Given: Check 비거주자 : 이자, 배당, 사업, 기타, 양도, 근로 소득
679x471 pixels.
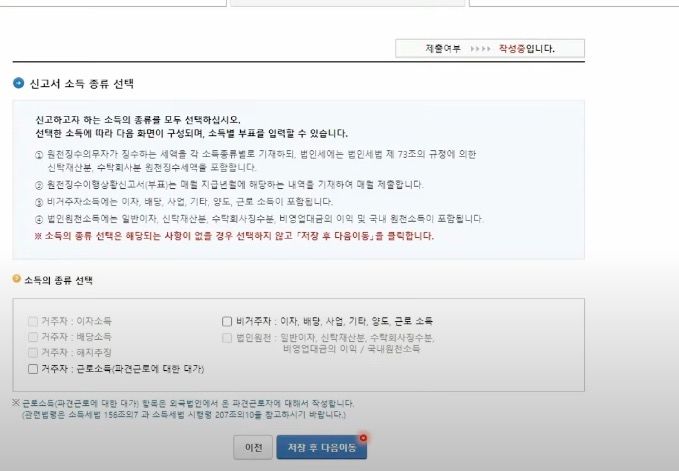Looking at the screenshot, I should pyautogui.click(x=227, y=321).
